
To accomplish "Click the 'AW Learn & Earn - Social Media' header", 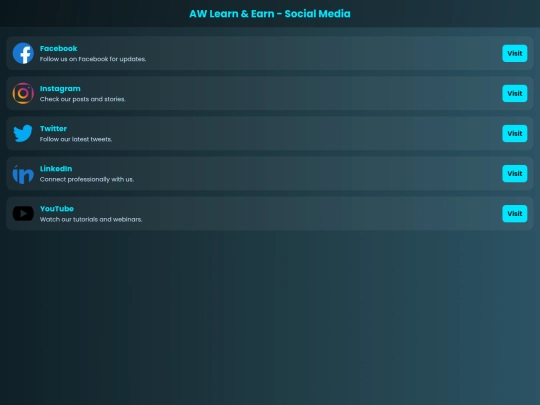I will tap(270, 14).
